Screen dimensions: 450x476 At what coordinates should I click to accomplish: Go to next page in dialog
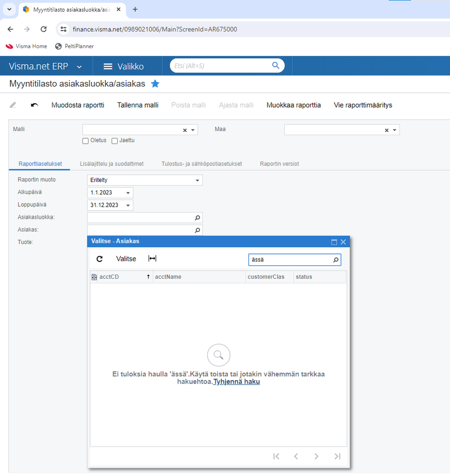click(x=316, y=456)
